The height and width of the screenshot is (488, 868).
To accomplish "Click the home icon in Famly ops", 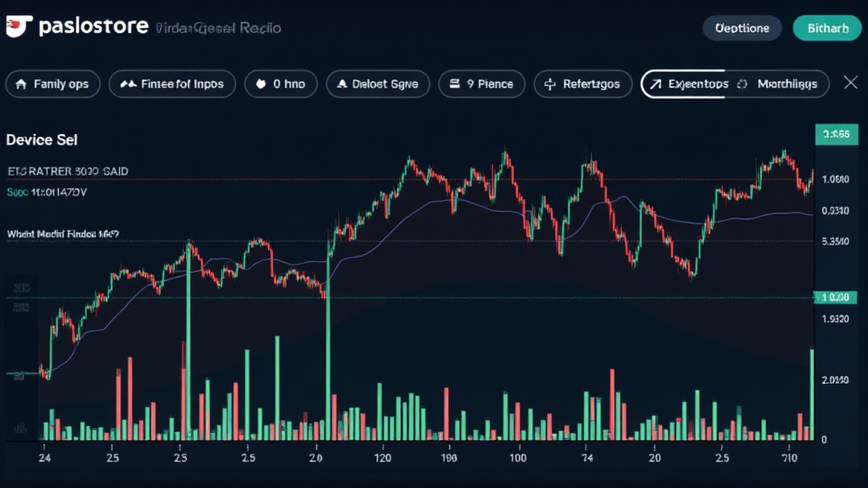I will (21, 84).
